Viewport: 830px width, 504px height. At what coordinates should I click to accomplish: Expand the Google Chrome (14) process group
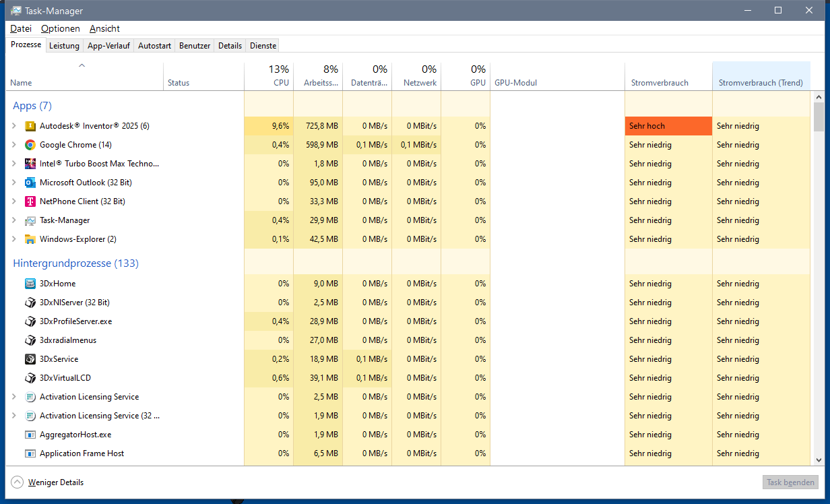click(x=13, y=145)
